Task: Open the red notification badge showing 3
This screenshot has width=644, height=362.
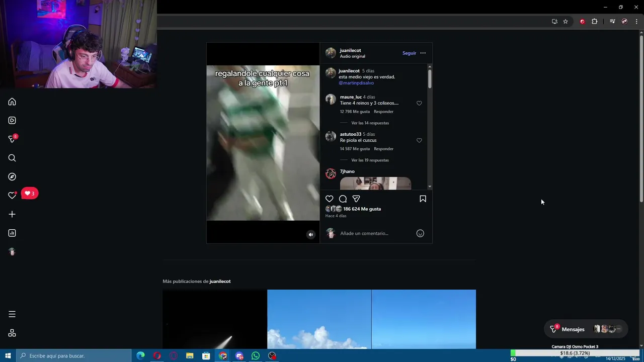Action: click(x=30, y=194)
